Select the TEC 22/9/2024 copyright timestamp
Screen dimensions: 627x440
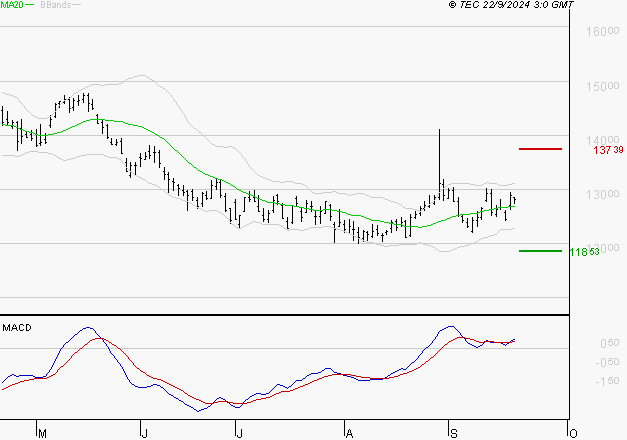pos(511,4)
